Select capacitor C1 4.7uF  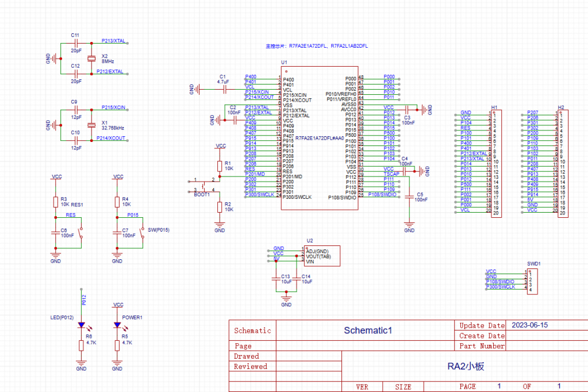click(225, 89)
